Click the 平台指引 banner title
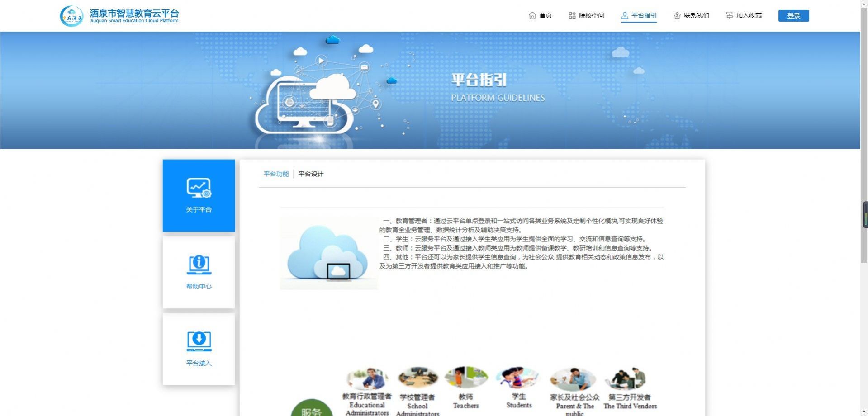 click(x=479, y=80)
